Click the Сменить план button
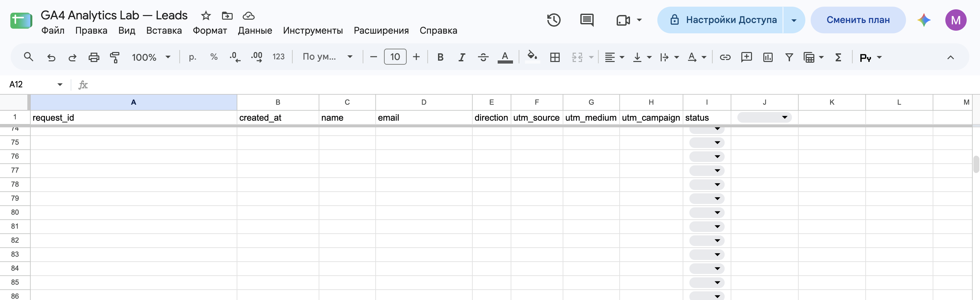Screen dimensions: 980x300 (858, 20)
